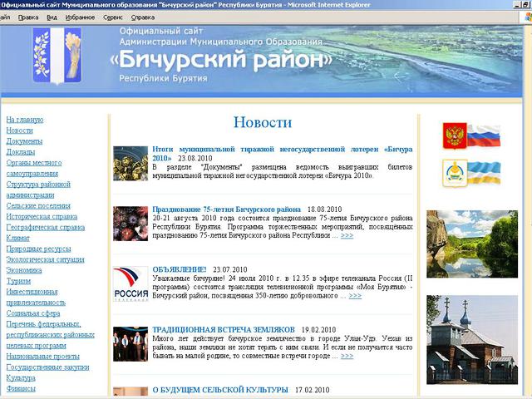The width and height of the screenshot is (532, 399).
Task: Open ТРАДИЦИОННАЯ ВСТРЕЧА ЗЕМЛЯКОВ headline
Action: click(x=224, y=329)
